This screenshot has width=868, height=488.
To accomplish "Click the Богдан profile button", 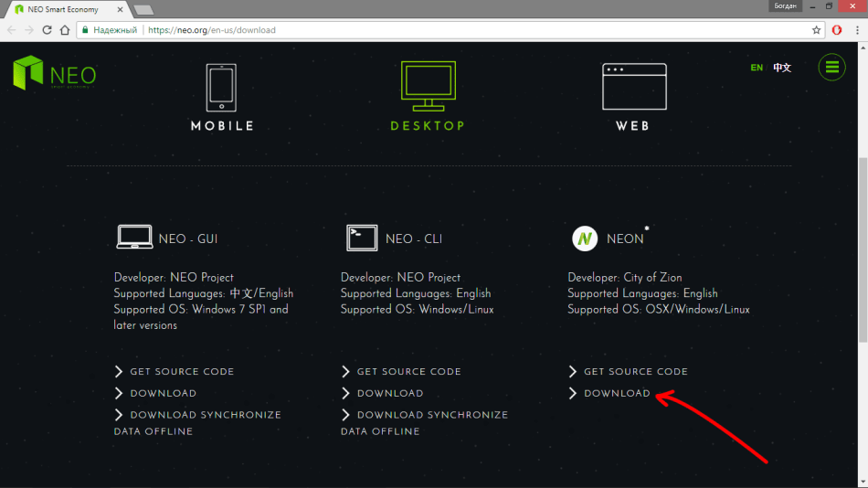I will (x=785, y=6).
